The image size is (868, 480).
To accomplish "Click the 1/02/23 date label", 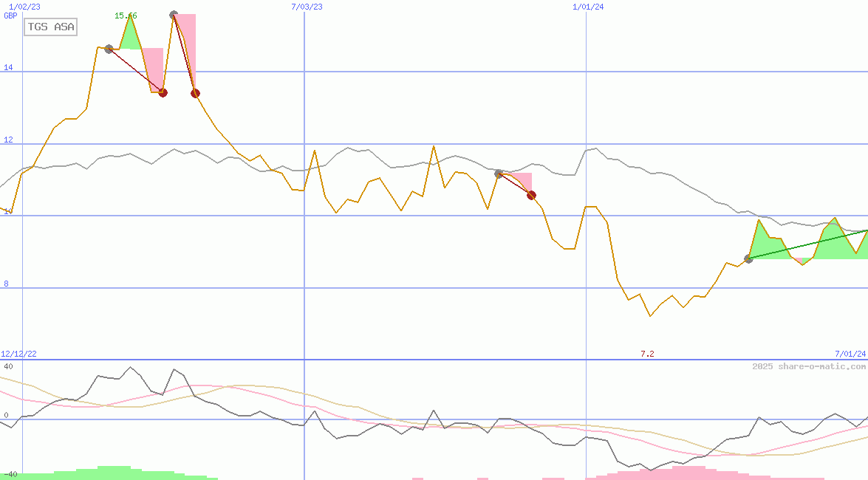I will tap(24, 7).
